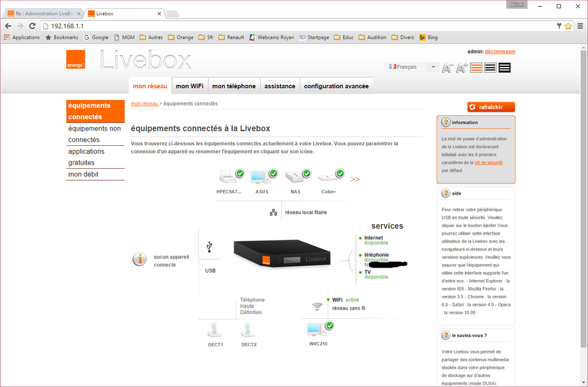Click the DECT1 phone icon
588x387 pixels.
(x=214, y=330)
